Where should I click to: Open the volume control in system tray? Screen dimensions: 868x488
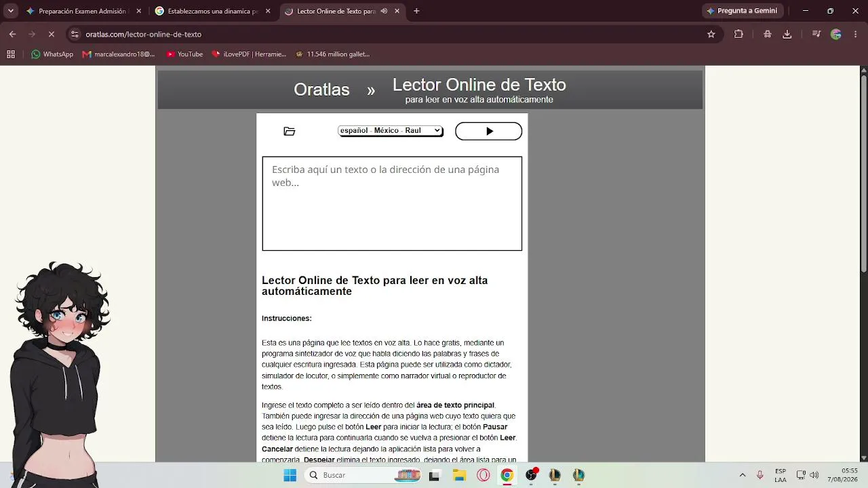(814, 475)
